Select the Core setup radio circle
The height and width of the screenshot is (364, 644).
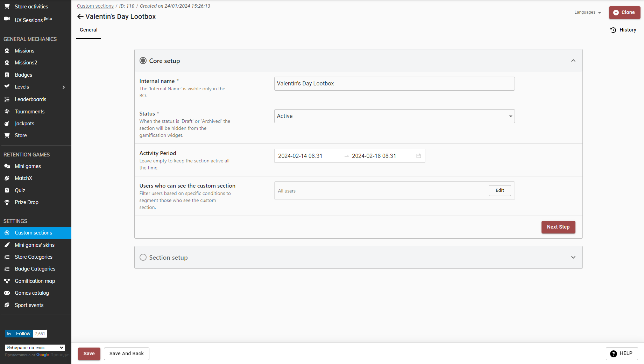click(143, 61)
